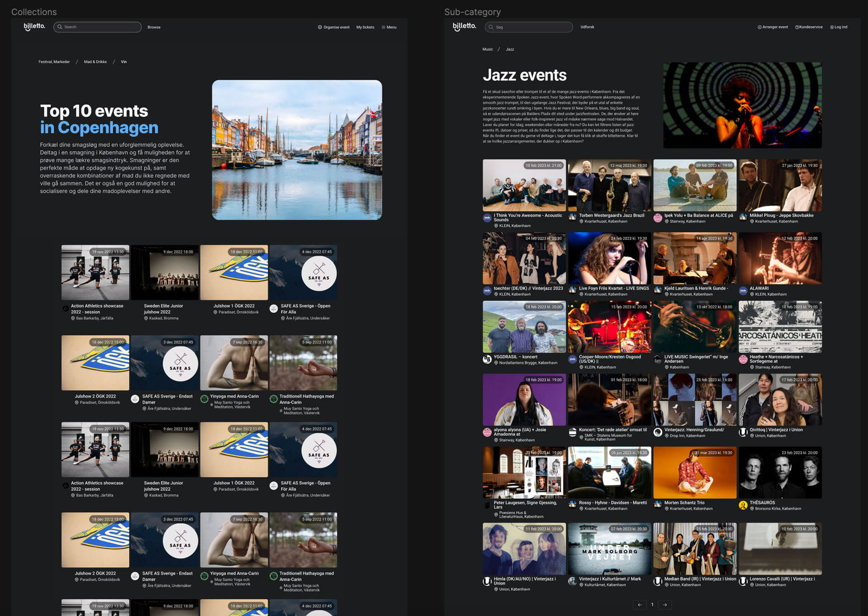Open LIVE MUSIC Swingeriet m/ Inge Andersen title
Image resolution: width=868 pixels, height=616 pixels.
[x=696, y=359]
